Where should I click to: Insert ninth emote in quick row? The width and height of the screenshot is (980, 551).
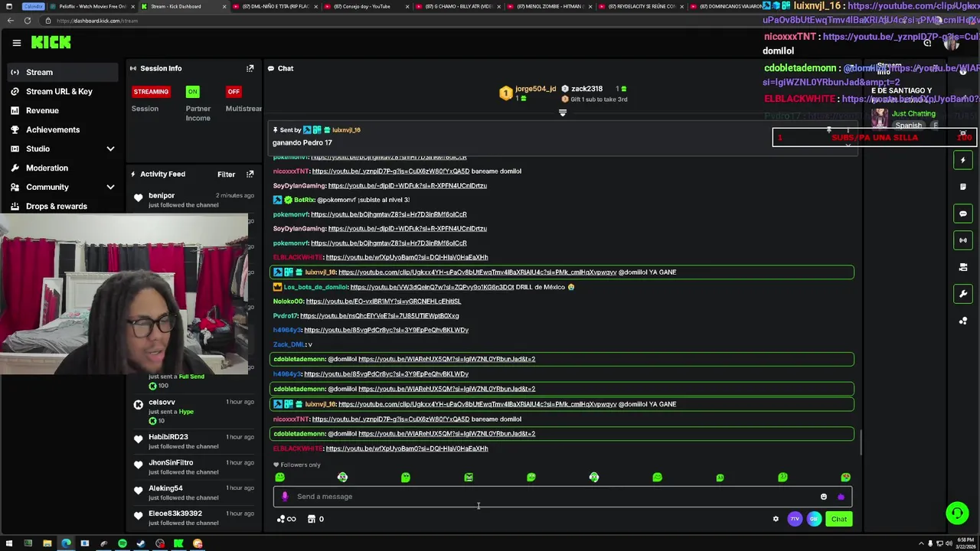[x=782, y=478]
